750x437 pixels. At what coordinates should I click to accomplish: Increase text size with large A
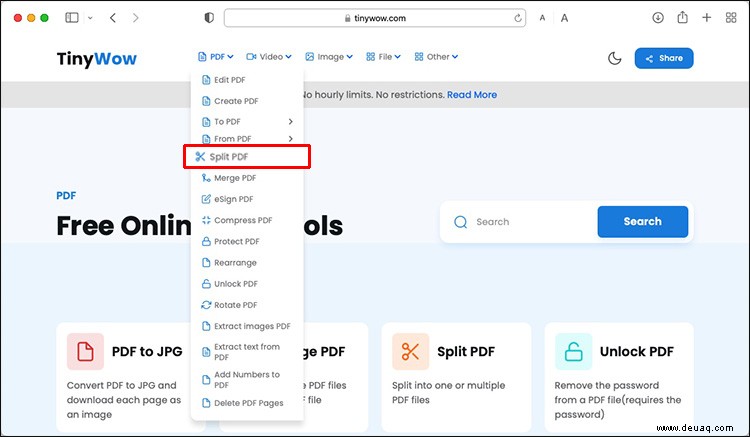[x=564, y=18]
